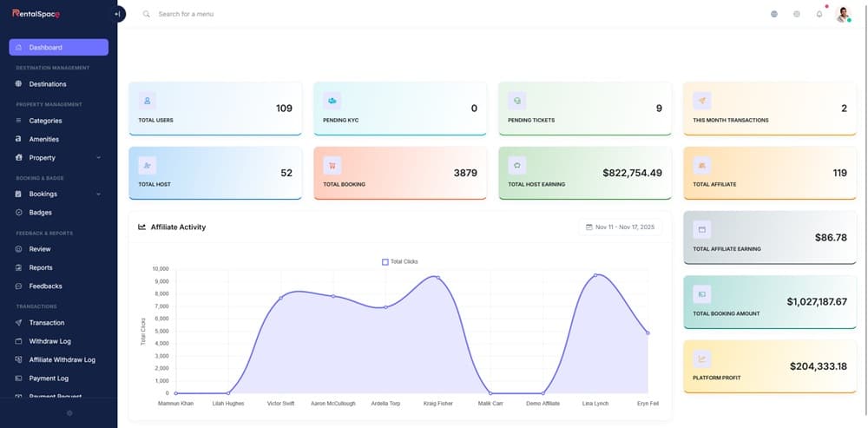Image resolution: width=868 pixels, height=428 pixels.
Task: Expand the Property submenu
Action: (x=98, y=158)
